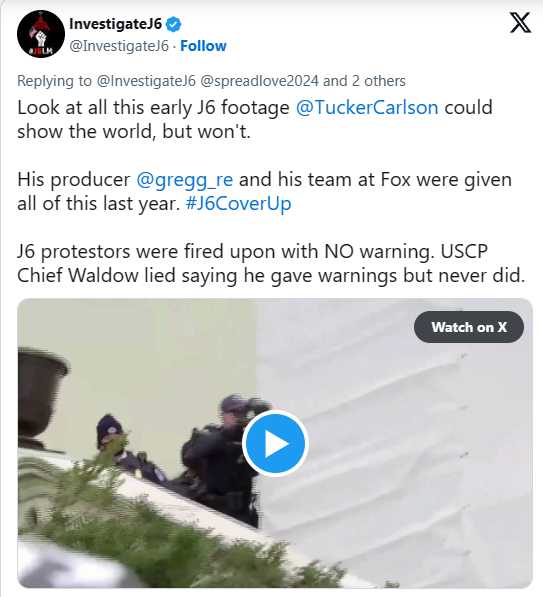Open the @gregg_re mention

(x=185, y=180)
